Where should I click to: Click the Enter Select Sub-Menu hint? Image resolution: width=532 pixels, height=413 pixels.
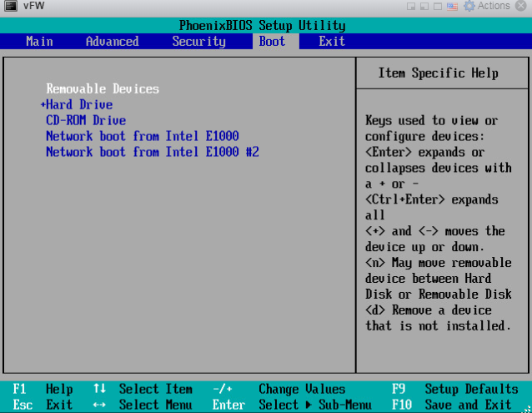(x=292, y=405)
